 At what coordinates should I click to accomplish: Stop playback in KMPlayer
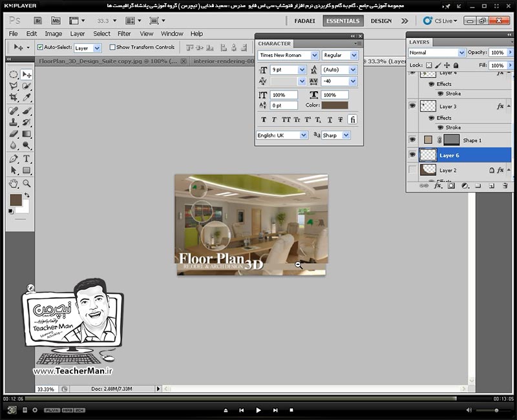pyautogui.click(x=291, y=410)
